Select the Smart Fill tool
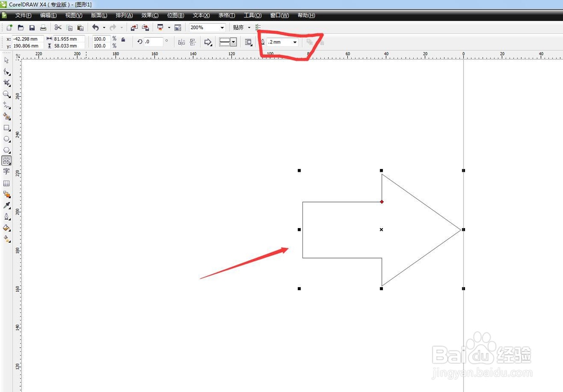The width and height of the screenshot is (563, 392). (x=6, y=117)
